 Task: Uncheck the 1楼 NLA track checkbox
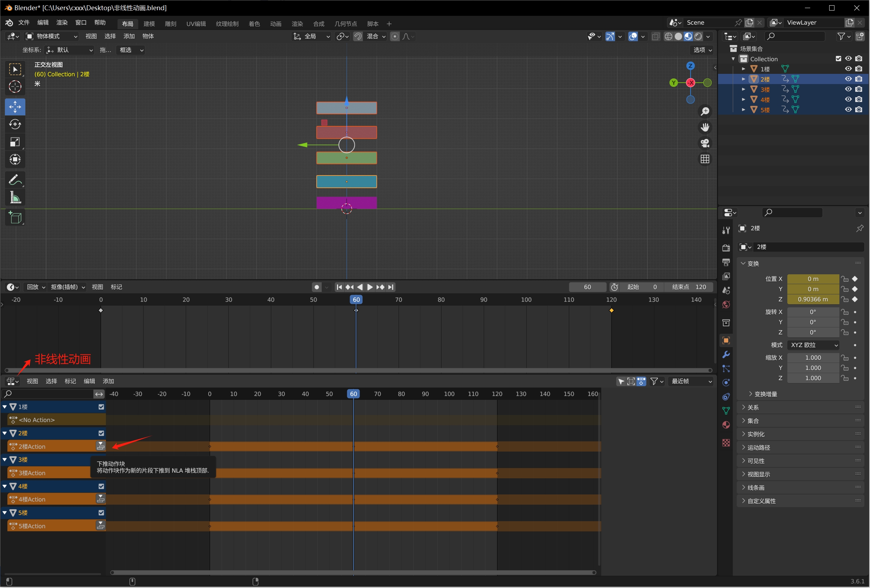point(101,407)
